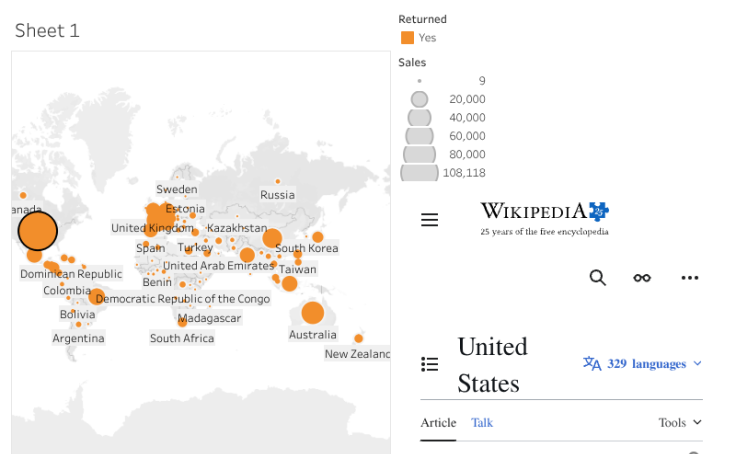
Task: Click the Wikipedia search magnifier icon
Action: point(598,278)
